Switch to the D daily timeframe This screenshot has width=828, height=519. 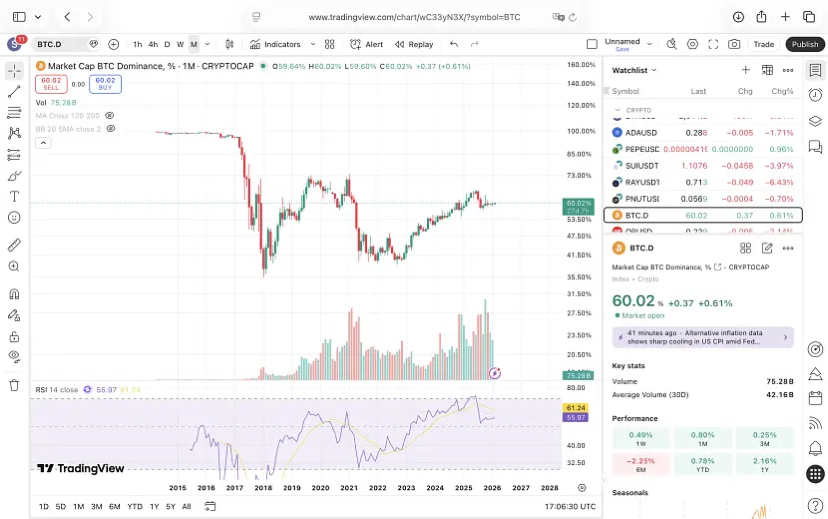(x=167, y=44)
